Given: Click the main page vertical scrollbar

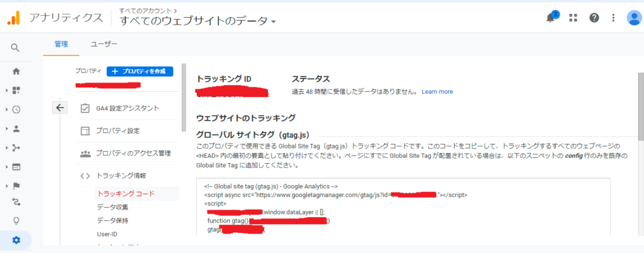Looking at the screenshot, I should click(641, 107).
